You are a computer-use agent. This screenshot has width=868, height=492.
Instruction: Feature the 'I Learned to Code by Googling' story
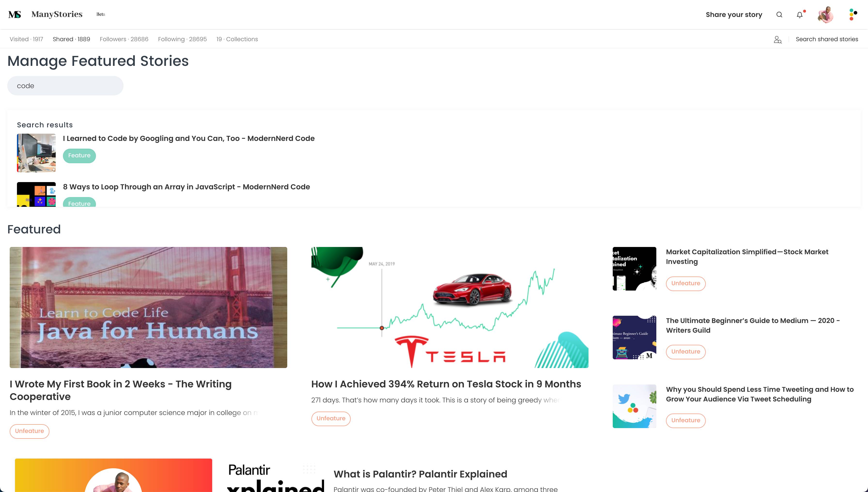tap(79, 156)
